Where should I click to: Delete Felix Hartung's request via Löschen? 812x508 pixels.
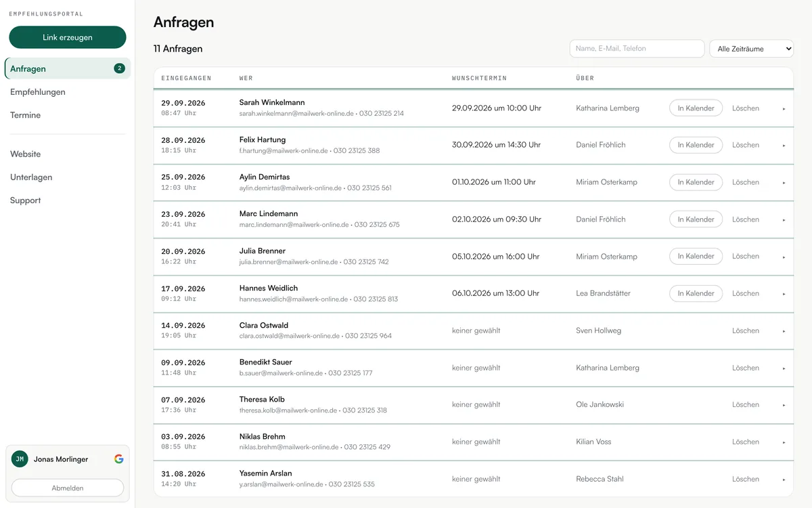coord(746,145)
